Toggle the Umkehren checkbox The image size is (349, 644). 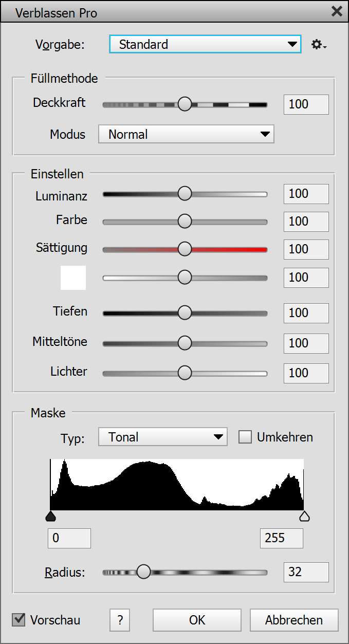point(246,437)
